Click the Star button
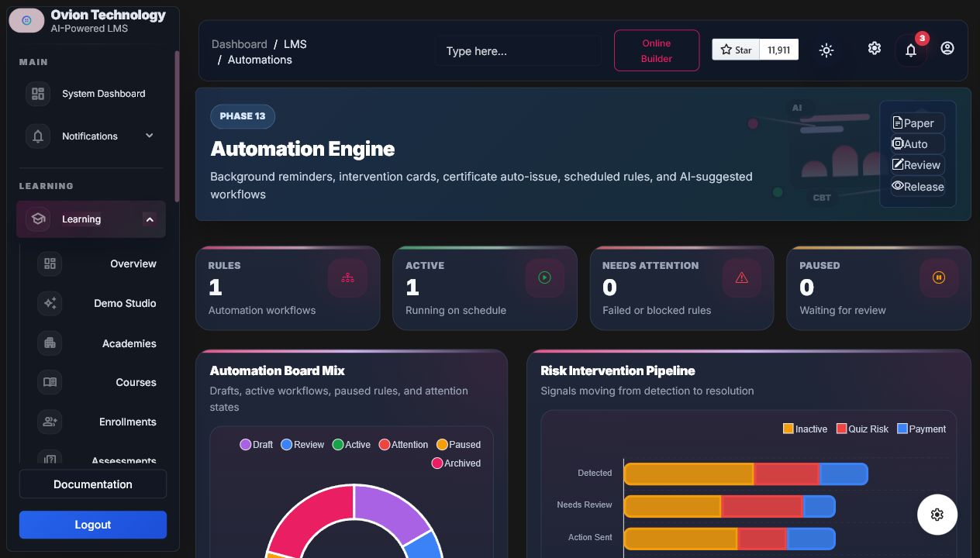This screenshot has width=980, height=558. click(736, 50)
